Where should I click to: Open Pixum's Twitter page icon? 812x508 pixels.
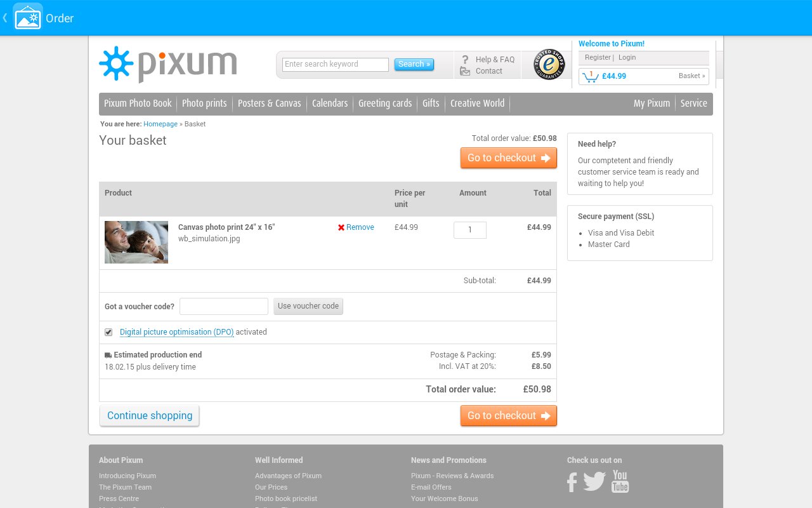coord(594,481)
